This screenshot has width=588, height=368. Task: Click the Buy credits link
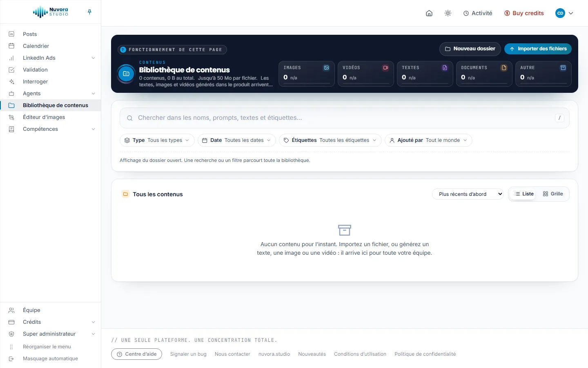(x=524, y=13)
